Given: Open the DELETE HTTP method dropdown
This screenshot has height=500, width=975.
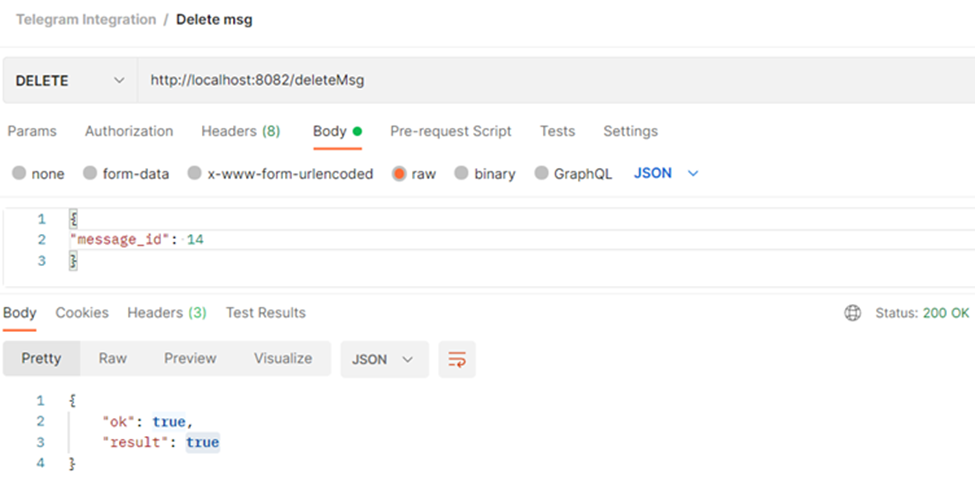Looking at the screenshot, I should (x=70, y=80).
